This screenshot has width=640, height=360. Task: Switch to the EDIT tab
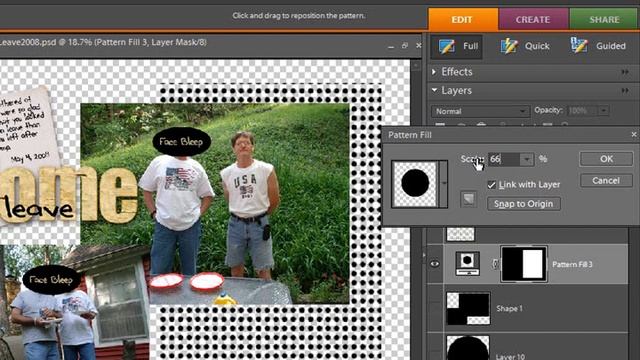[x=463, y=19]
